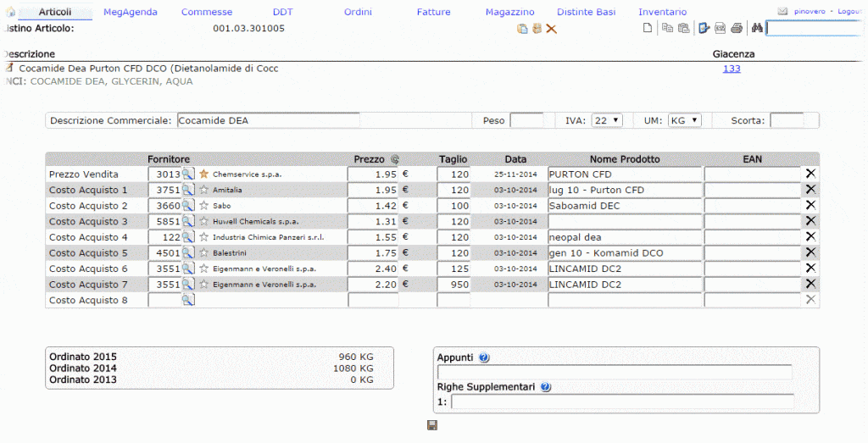Viewport: 868px width, 443px height.
Task: Click the Taglio field showing 950
Action: (x=453, y=285)
